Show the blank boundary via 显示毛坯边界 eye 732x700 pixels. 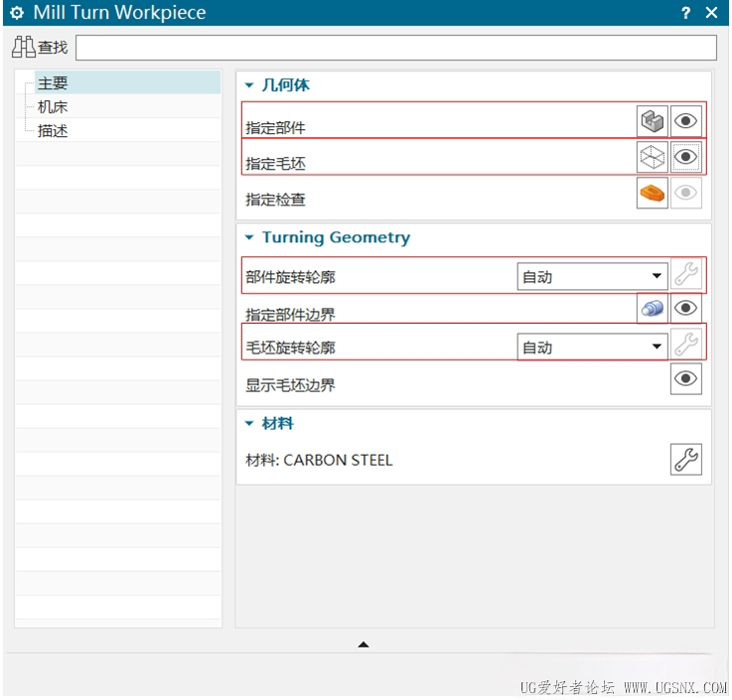[x=685, y=378]
